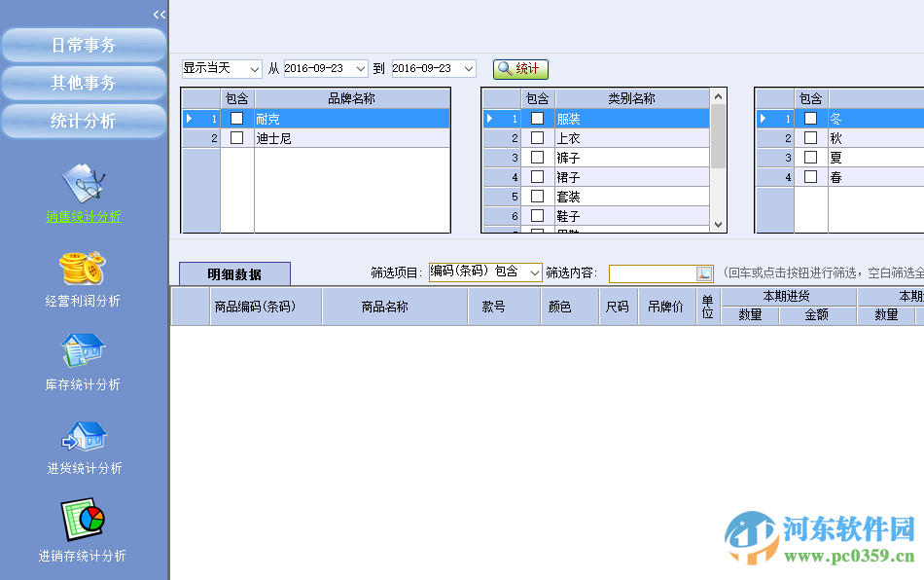Viewport: 924px width, 580px height.
Task: Collapse the sidebar using the « chevron
Action: point(159,13)
